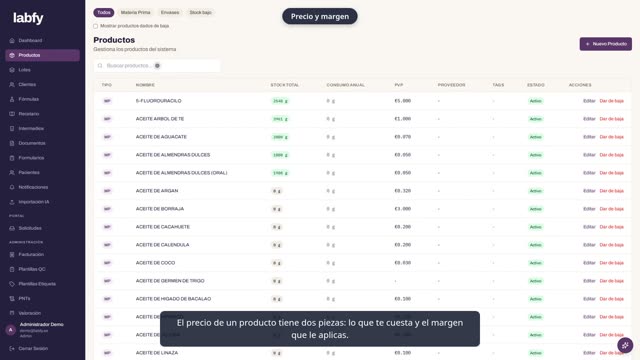This screenshot has width=640, height=360.
Task: Open the Fórmulas flask icon
Action: [x=12, y=99]
